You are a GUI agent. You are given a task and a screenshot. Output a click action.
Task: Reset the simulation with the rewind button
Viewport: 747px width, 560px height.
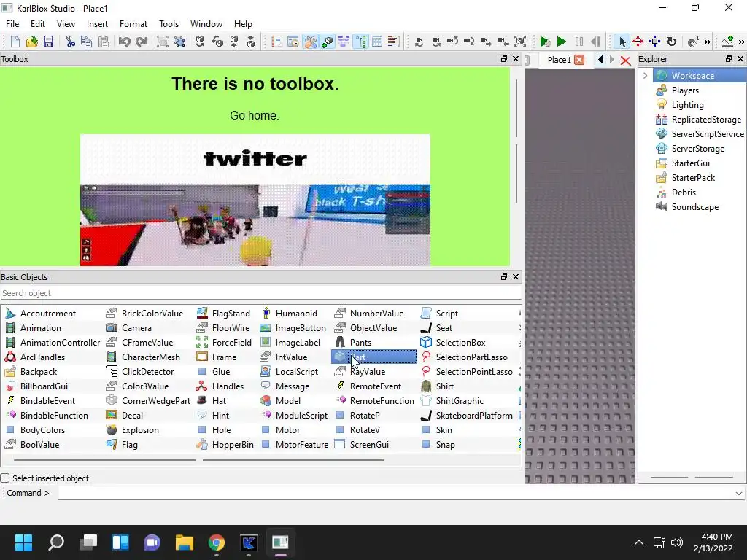point(595,42)
